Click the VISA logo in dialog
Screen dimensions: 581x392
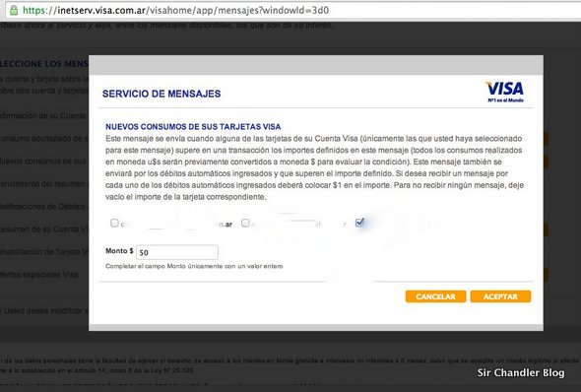click(x=504, y=92)
